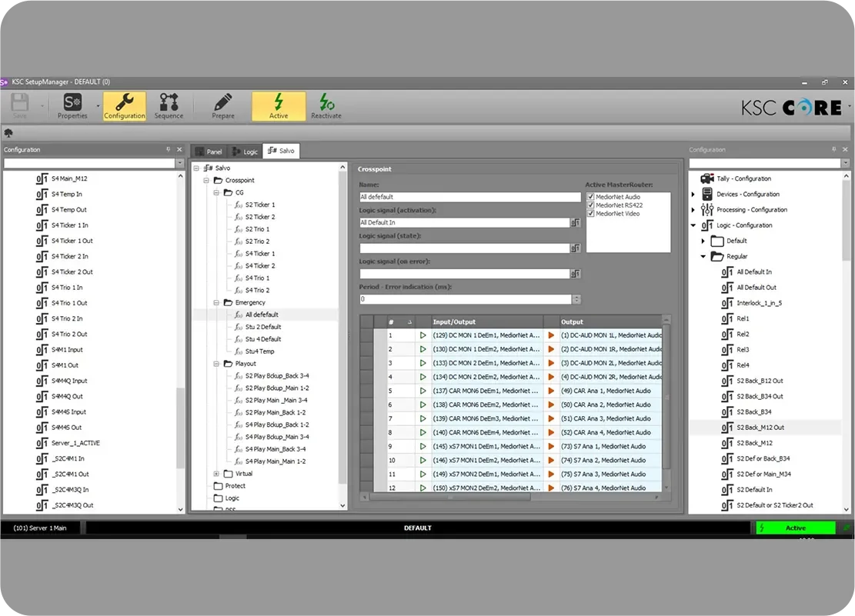Image resolution: width=855 pixels, height=616 pixels.
Task: Collapse the Emergency folder in Salvo tree
Action: (x=217, y=303)
